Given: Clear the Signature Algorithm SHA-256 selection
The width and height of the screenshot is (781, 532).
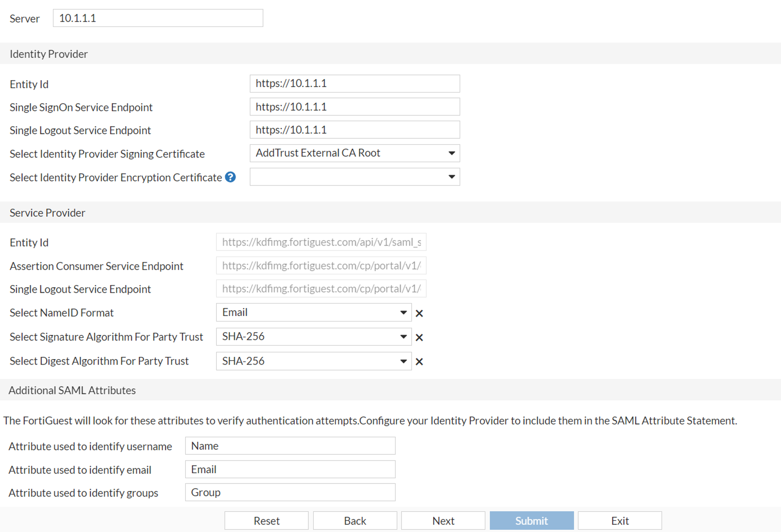Looking at the screenshot, I should tap(419, 337).
